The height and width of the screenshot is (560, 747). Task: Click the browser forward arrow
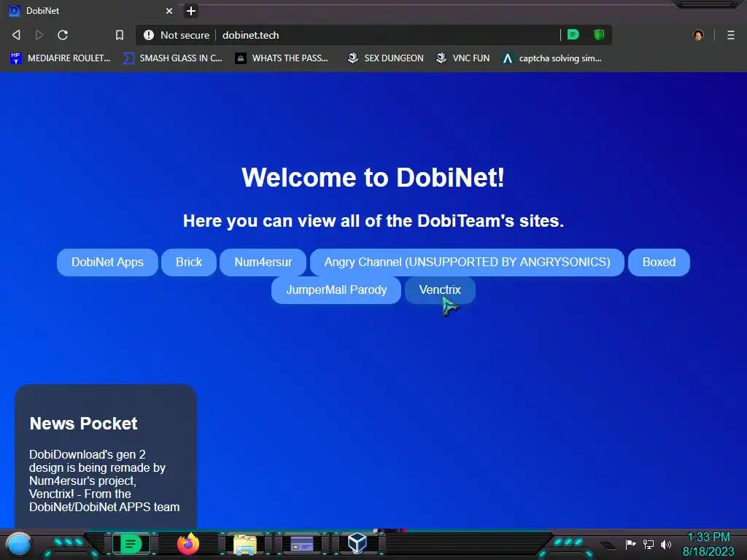(39, 35)
